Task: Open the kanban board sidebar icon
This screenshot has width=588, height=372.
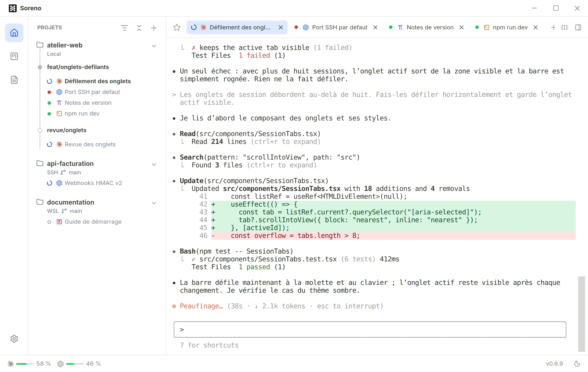Action: pos(14,56)
